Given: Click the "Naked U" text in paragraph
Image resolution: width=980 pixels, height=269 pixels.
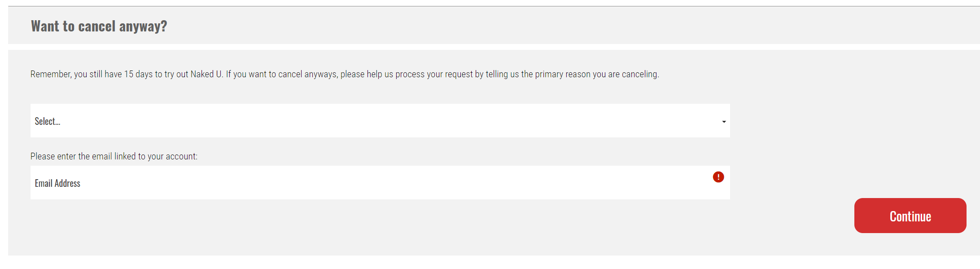Looking at the screenshot, I should point(206,74).
